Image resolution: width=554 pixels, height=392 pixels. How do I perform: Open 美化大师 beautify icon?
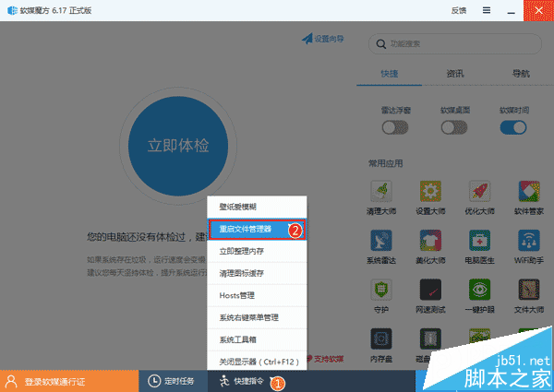tap(430, 241)
